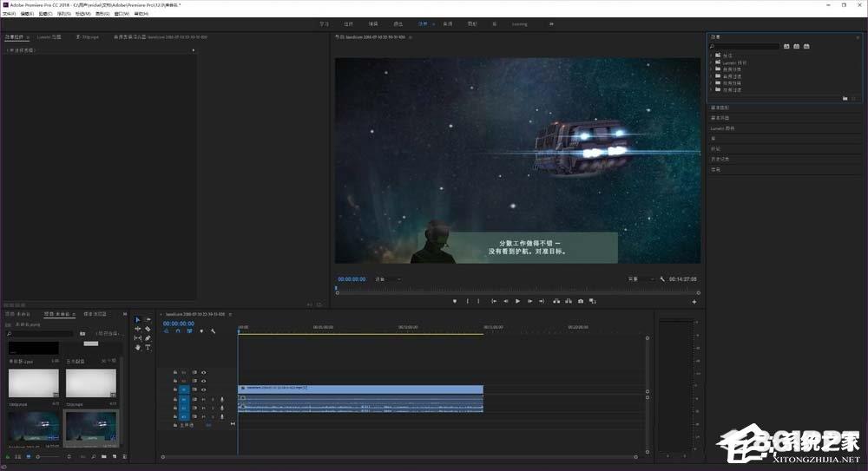Select the Pen tool

[148, 338]
